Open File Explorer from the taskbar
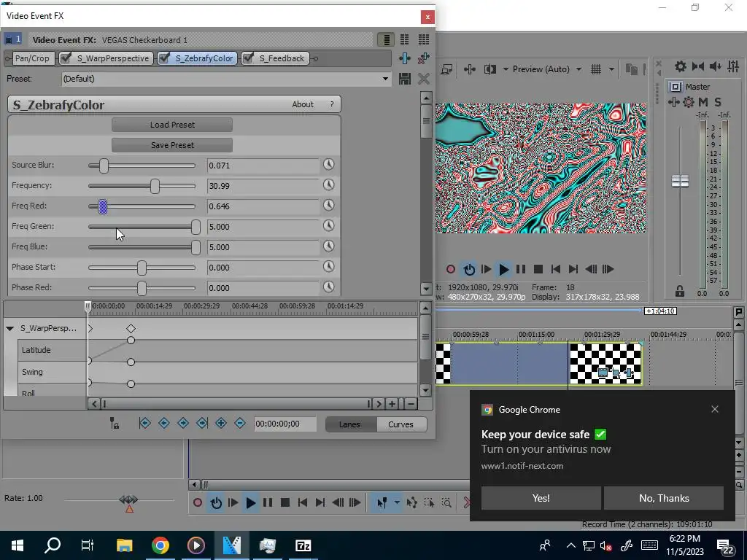This screenshot has width=747, height=560. point(124,545)
